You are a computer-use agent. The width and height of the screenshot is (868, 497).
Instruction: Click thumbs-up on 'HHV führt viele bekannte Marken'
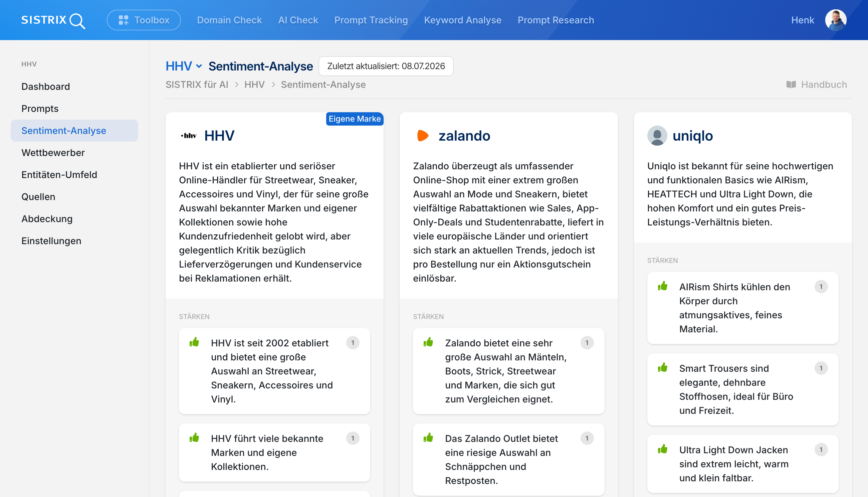pyautogui.click(x=195, y=438)
